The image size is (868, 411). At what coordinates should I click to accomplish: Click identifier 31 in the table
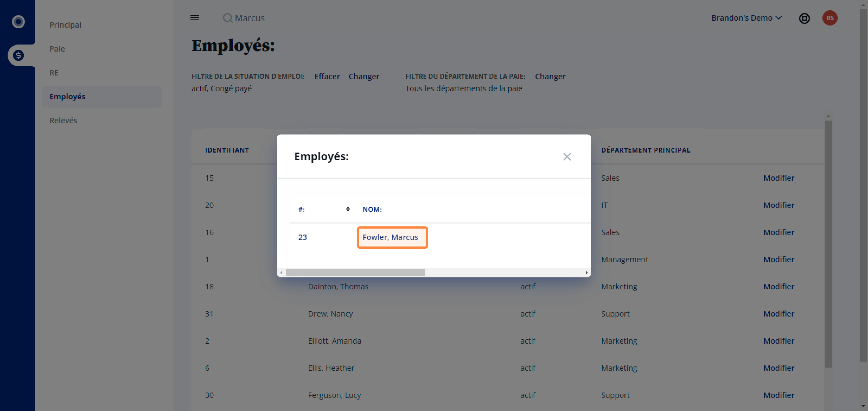(x=209, y=314)
